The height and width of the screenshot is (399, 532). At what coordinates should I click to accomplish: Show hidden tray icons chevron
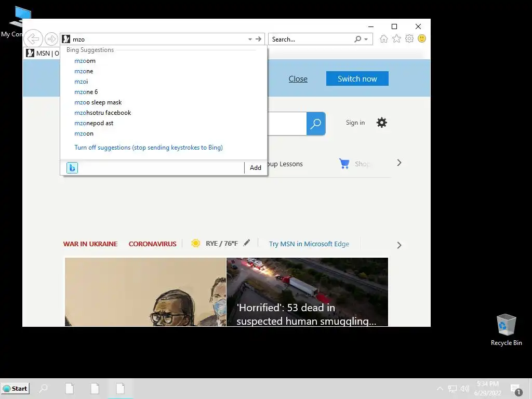pos(440,389)
